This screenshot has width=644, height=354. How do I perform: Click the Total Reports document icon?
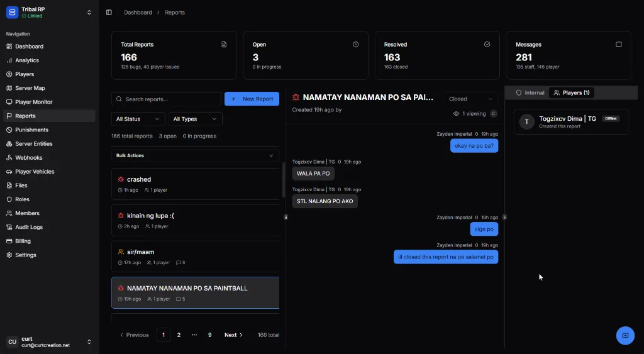pos(224,45)
